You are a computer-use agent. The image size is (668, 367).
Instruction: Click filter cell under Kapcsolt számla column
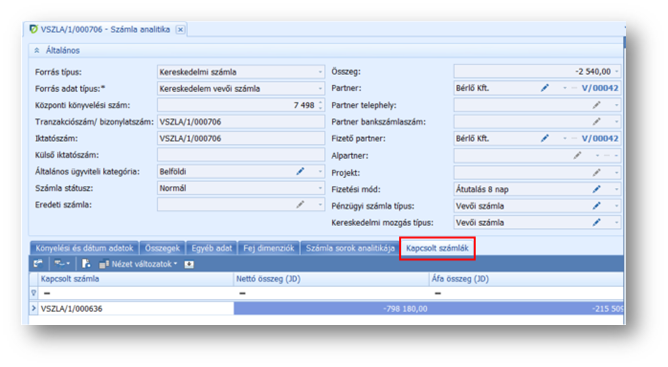tap(135, 293)
